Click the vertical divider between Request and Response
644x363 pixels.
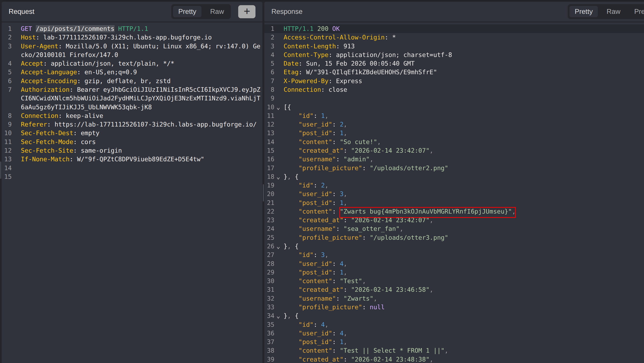(263, 192)
